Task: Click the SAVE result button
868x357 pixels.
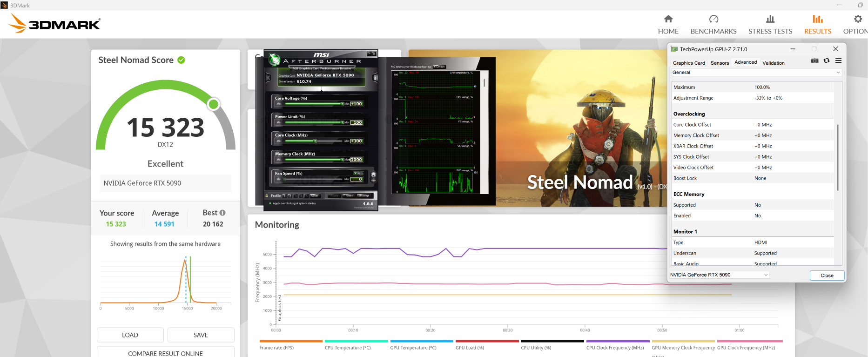Action: [201, 335]
